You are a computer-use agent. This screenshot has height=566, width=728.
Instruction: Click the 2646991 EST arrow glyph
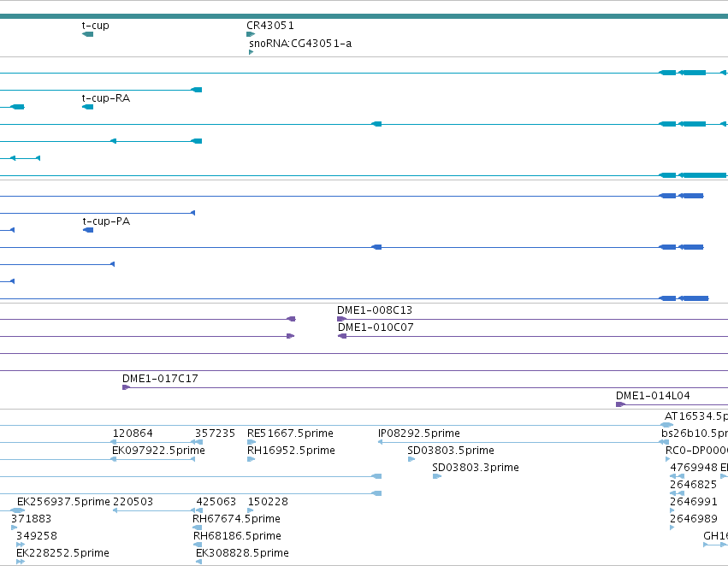(x=672, y=510)
